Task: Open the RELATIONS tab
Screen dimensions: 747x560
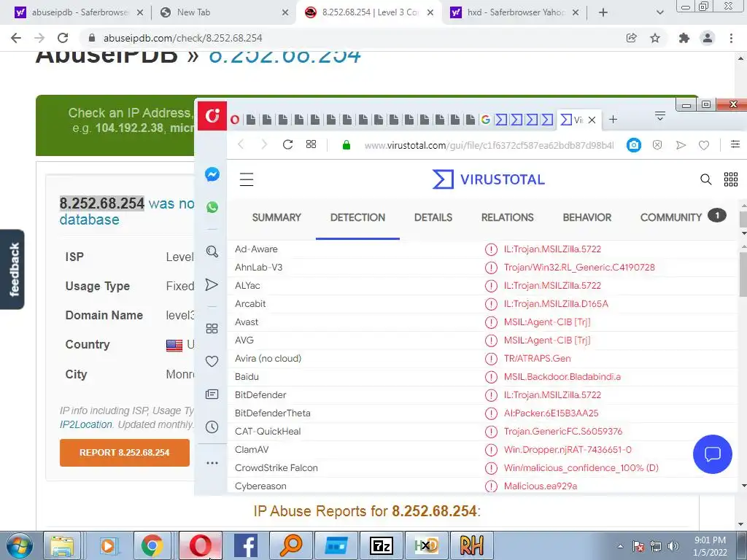Action: click(508, 217)
